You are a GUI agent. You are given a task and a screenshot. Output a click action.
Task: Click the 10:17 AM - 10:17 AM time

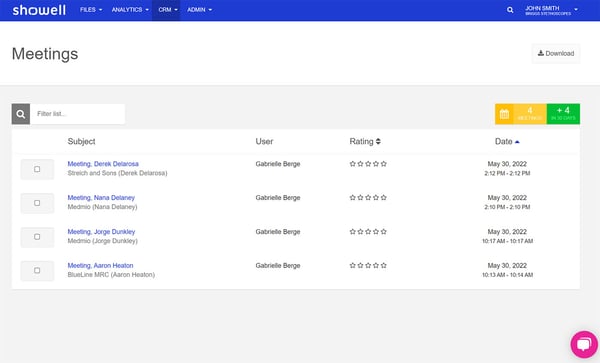pyautogui.click(x=507, y=241)
